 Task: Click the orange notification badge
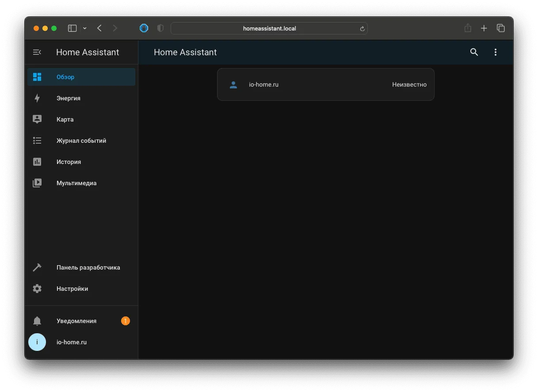point(126,321)
